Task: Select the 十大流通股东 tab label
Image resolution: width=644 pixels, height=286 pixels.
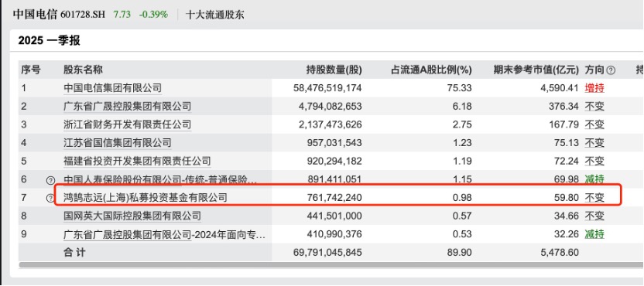Action: tap(215, 15)
